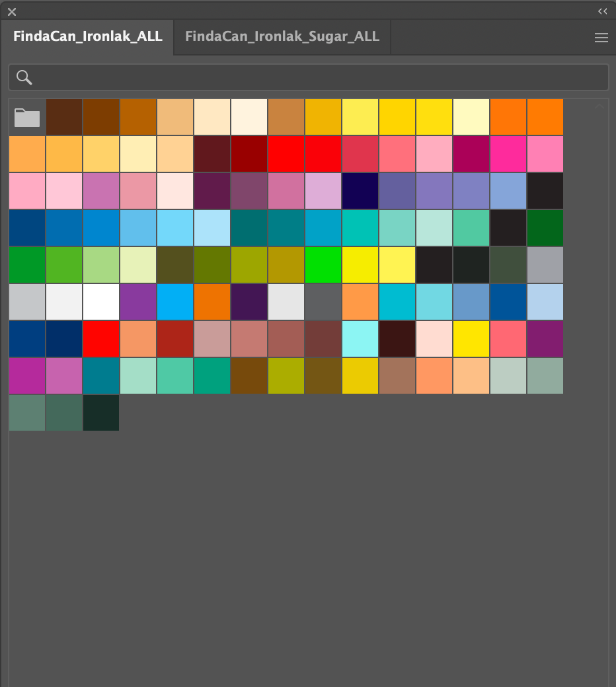This screenshot has height=687, width=616.
Task: Choose the dark brown swatch beside the folder icon
Action: [64, 117]
